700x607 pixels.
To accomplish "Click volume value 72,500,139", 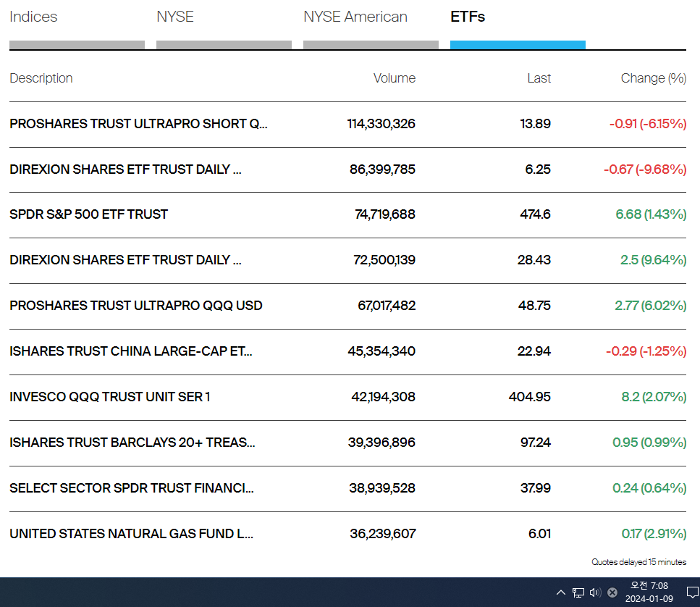I will (384, 260).
